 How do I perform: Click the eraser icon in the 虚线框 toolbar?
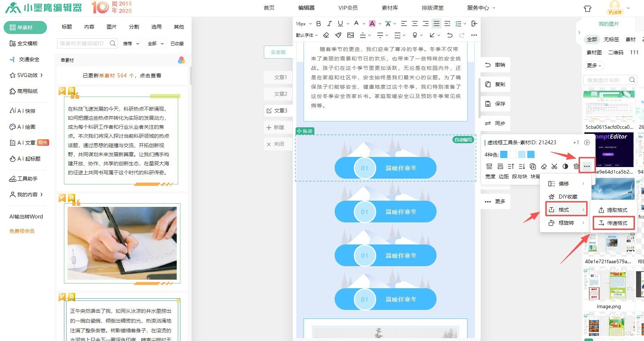(x=544, y=166)
